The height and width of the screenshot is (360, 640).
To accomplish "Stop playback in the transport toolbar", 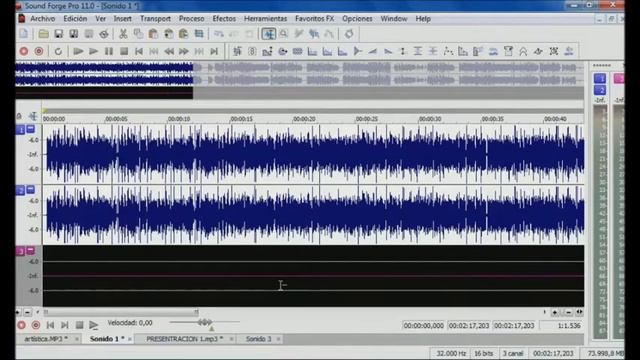I will (124, 51).
